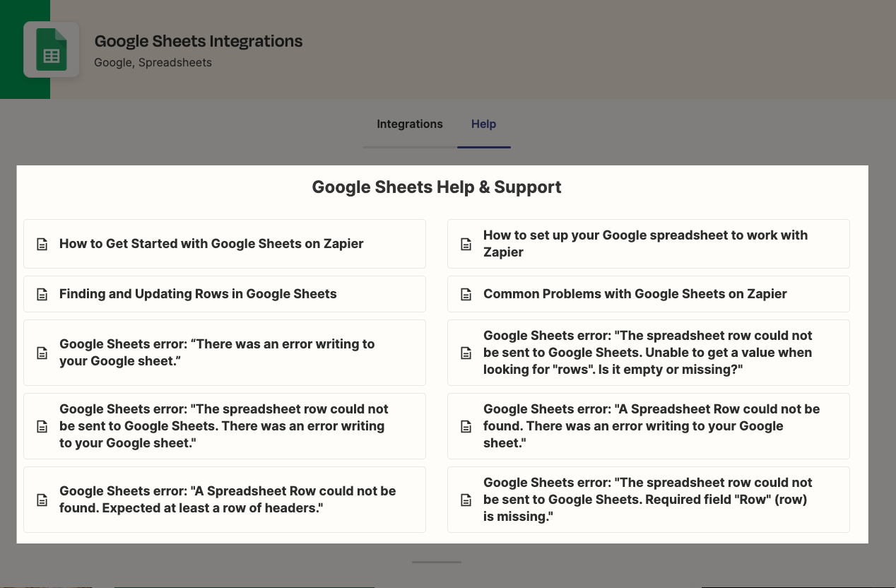Open the "Common Problems with Google Sheets on Zapier" article
This screenshot has width=896, height=588.
(649, 294)
